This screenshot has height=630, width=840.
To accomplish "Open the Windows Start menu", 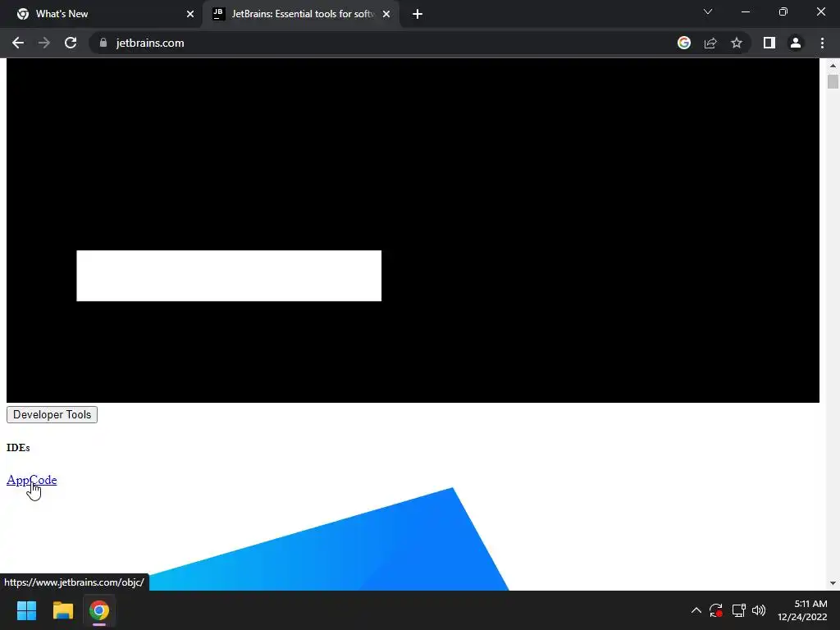I will [x=27, y=610].
